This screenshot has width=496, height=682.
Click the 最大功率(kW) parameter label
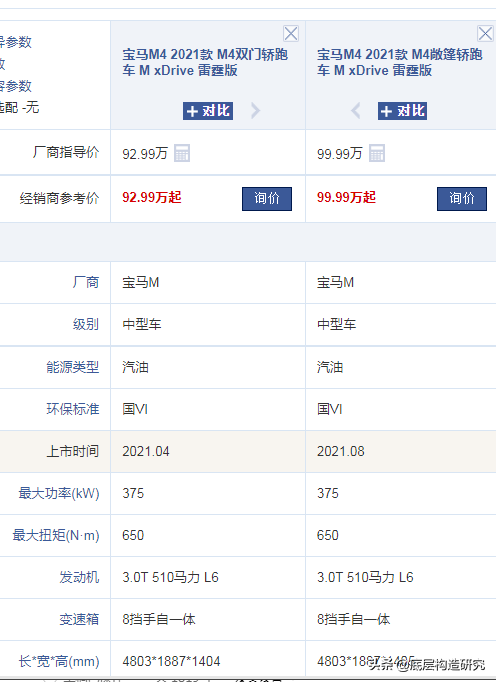[59, 493]
